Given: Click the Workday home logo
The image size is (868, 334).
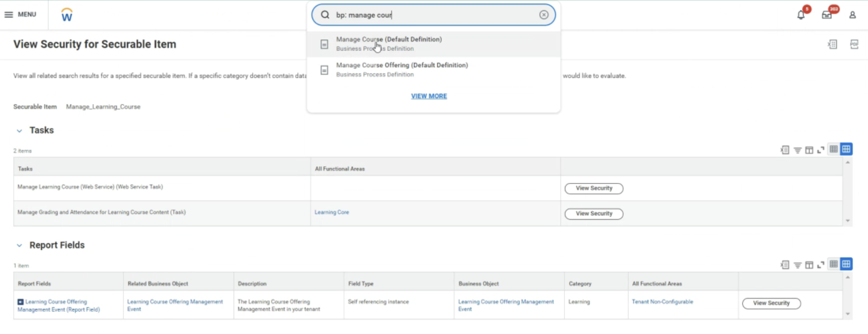Looking at the screenshot, I should click(67, 15).
